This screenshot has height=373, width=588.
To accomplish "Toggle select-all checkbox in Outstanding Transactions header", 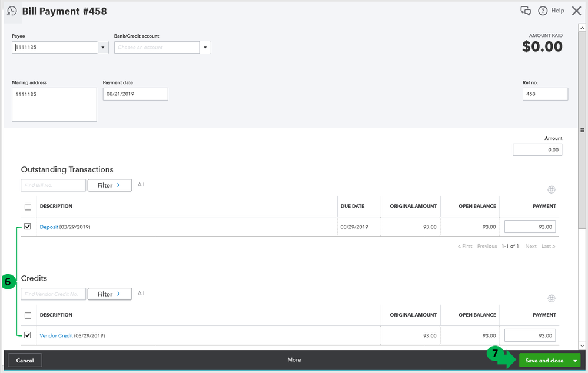I will point(28,207).
